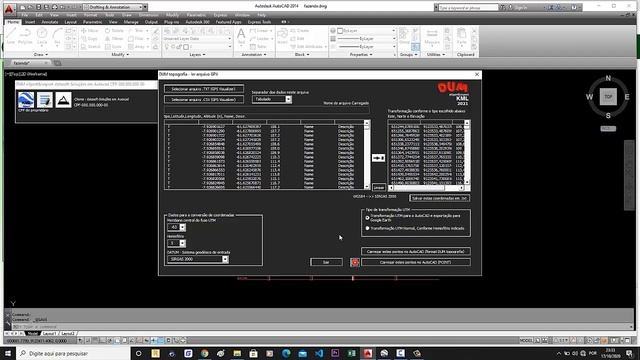Click Carregar pontos (format DUM topografia) button
The image size is (640, 360).
[416, 251]
